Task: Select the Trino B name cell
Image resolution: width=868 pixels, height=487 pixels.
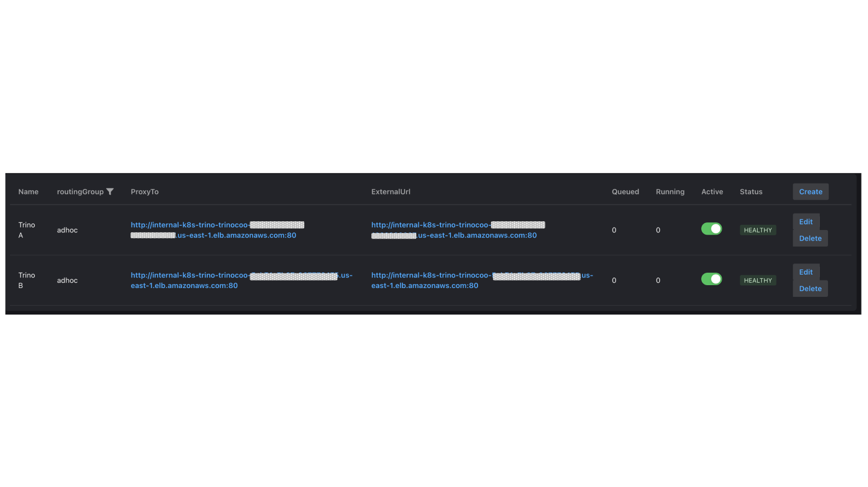Action: coord(26,280)
